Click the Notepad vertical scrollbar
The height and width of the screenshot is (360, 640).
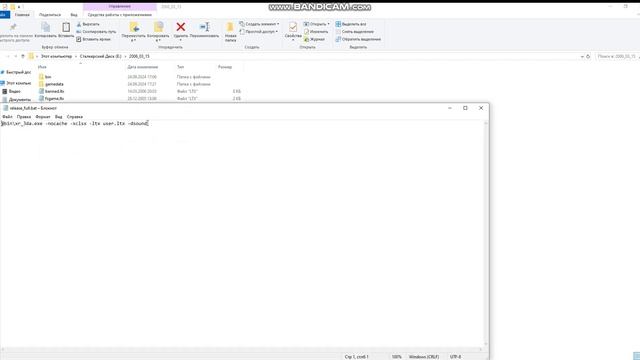486,233
